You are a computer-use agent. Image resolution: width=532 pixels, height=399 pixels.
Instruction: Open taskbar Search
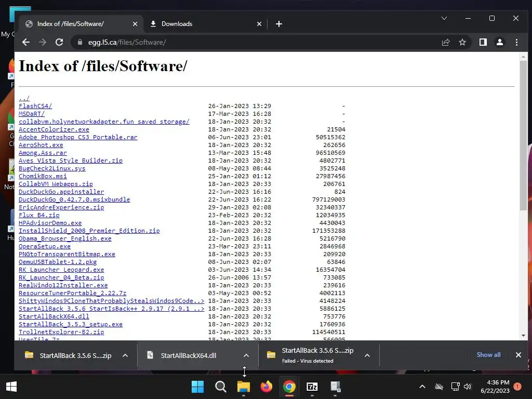[x=220, y=387]
